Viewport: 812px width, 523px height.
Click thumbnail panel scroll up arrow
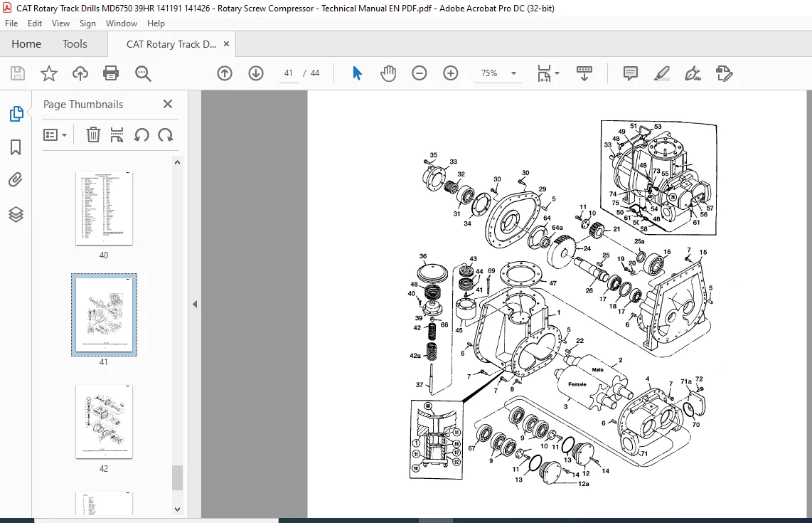[177, 162]
